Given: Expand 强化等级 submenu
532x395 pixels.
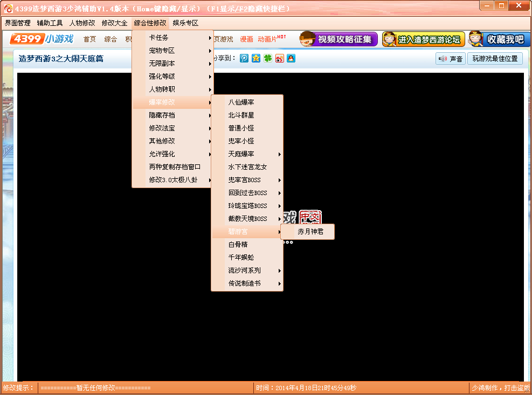Looking at the screenshot, I should pos(172,77).
